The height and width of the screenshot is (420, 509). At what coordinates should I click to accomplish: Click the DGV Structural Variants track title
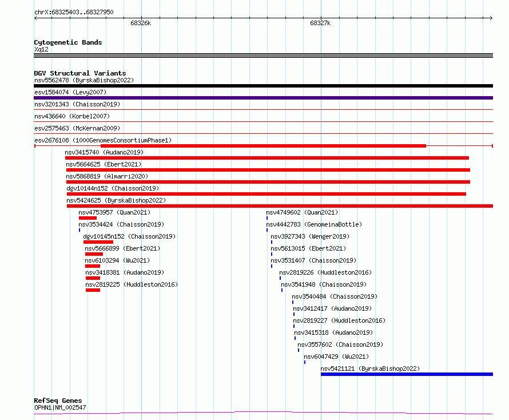click(80, 73)
